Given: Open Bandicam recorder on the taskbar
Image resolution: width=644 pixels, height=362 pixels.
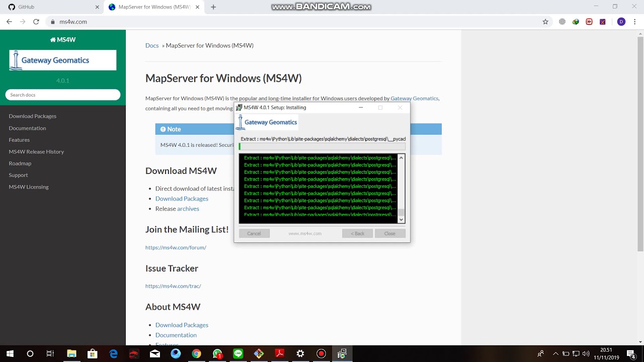Looking at the screenshot, I should click(321, 354).
